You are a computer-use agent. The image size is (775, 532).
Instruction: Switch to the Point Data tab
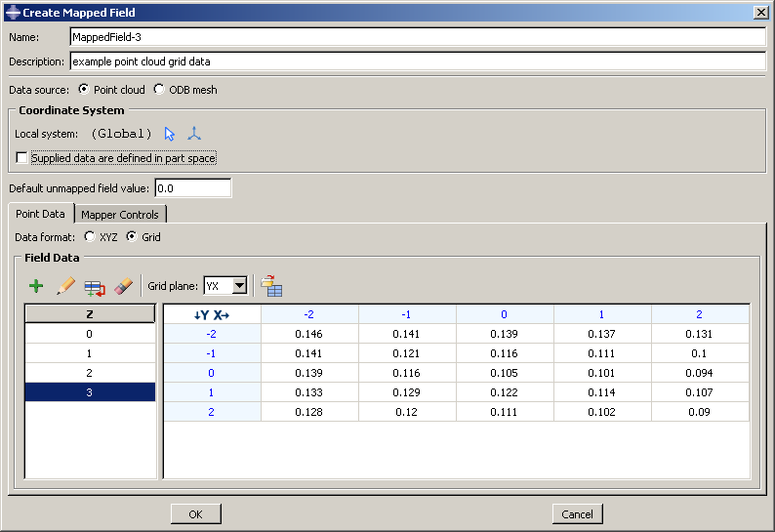[41, 214]
